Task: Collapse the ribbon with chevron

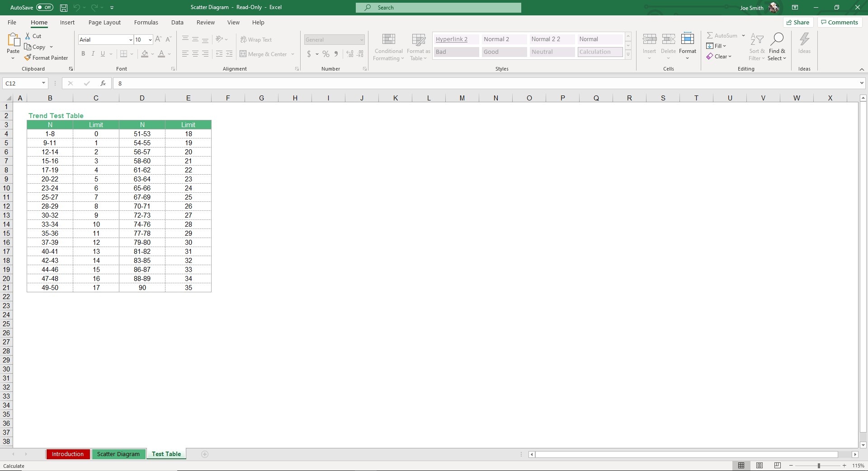Action: click(862, 69)
